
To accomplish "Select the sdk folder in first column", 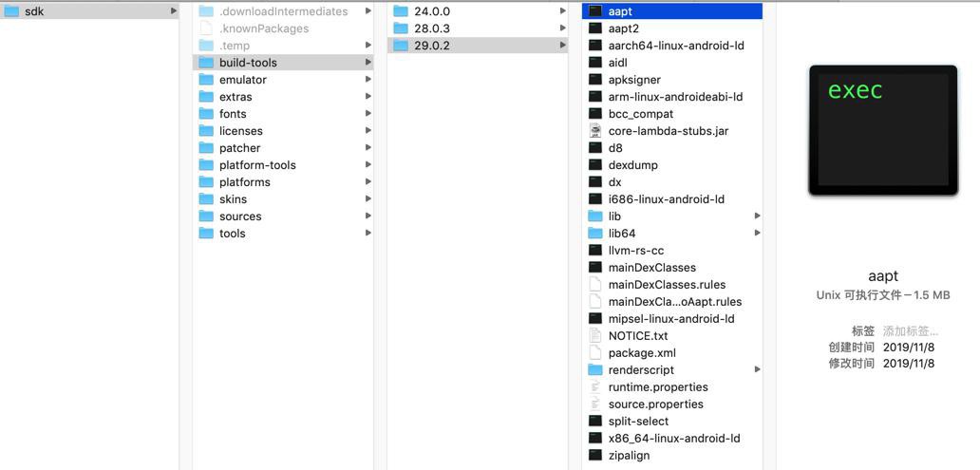I will [89, 11].
